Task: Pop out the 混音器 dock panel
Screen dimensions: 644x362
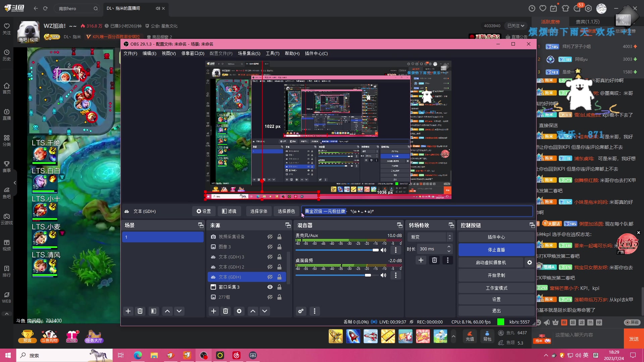Action: tap(399, 225)
